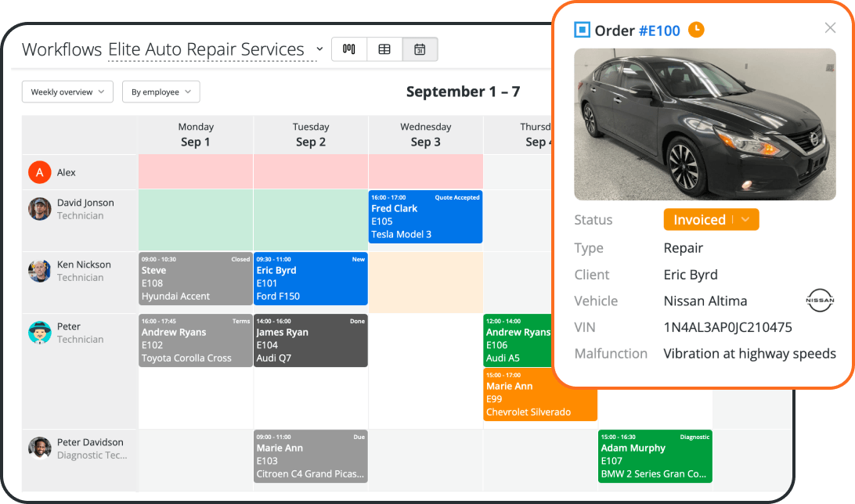Switch to the table view icon
The width and height of the screenshot is (855, 504).
click(x=384, y=49)
